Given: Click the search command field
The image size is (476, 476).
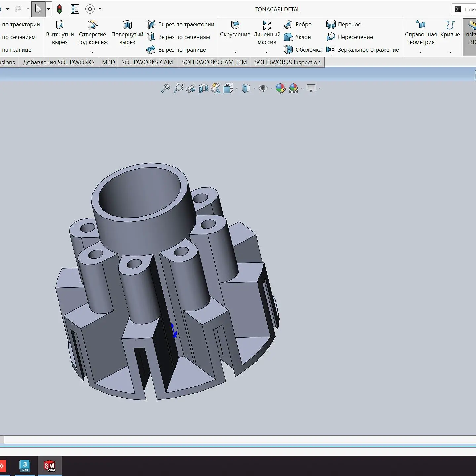Looking at the screenshot, I should click(x=464, y=9).
